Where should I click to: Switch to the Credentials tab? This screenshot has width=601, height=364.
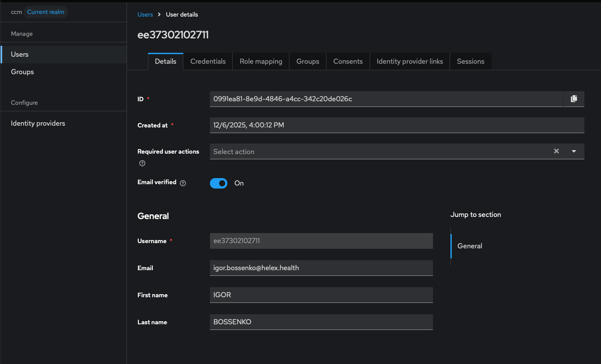coord(208,61)
